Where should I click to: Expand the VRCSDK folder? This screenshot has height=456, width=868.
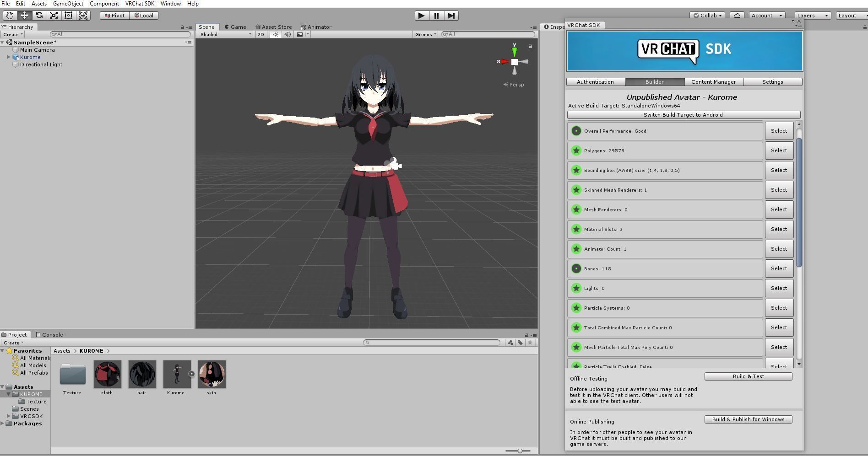[8, 416]
